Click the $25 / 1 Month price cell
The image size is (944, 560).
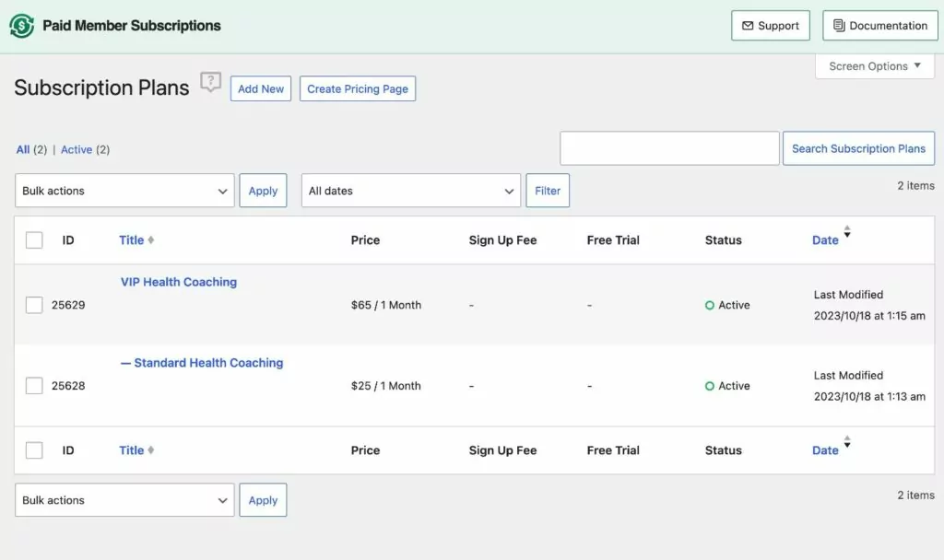pyautogui.click(x=386, y=386)
